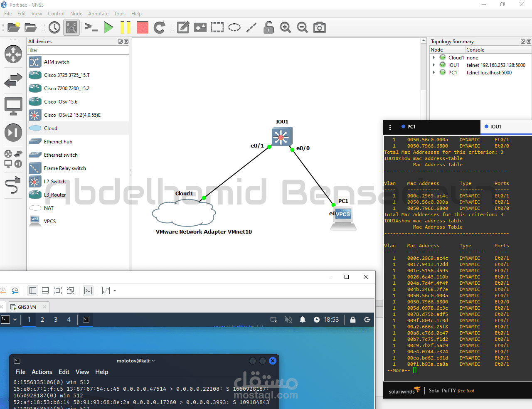Switch to Kali workspace 2
Image resolution: width=532 pixels, height=409 pixels.
pos(42,320)
